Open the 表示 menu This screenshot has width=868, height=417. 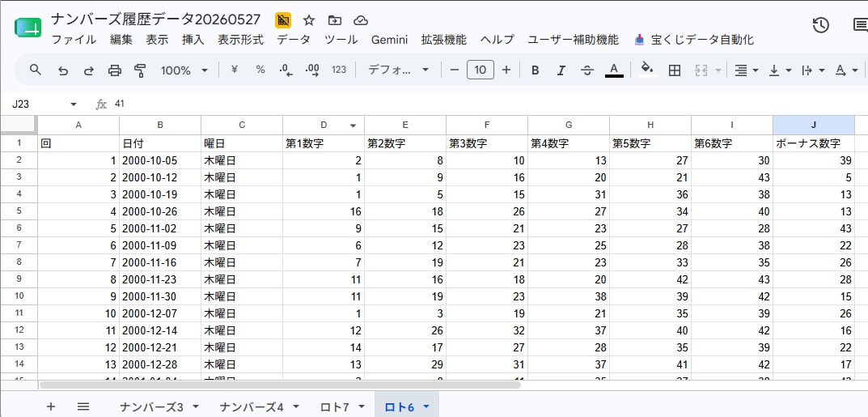point(157,40)
